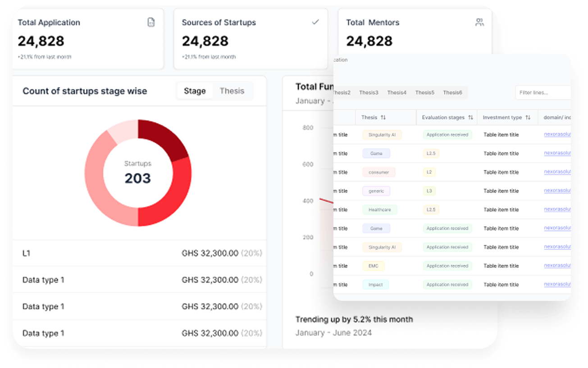Click the mentors icon on Total Mentors card
The image size is (588, 368).
point(479,22)
